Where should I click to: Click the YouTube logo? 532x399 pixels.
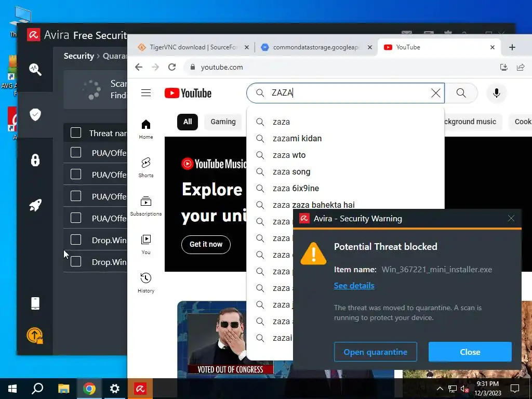pos(188,93)
